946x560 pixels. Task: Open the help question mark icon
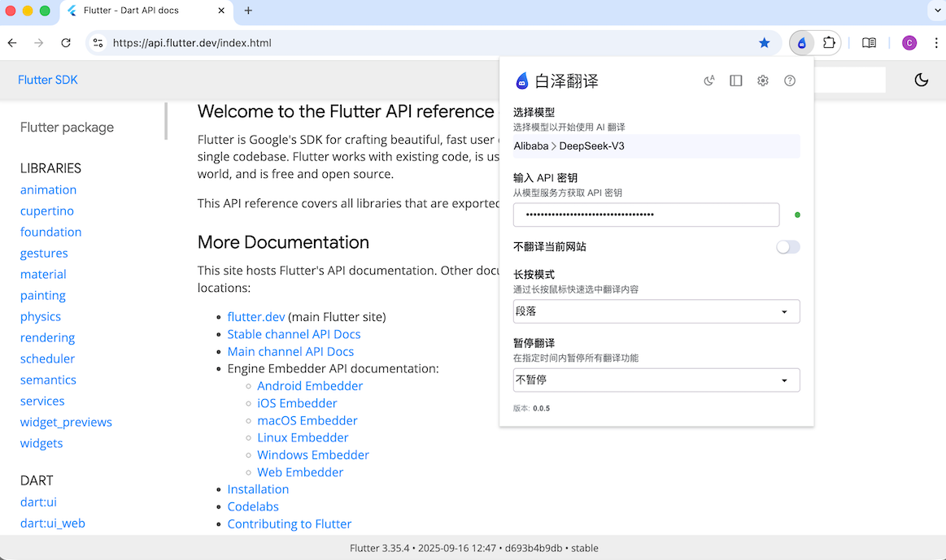790,80
